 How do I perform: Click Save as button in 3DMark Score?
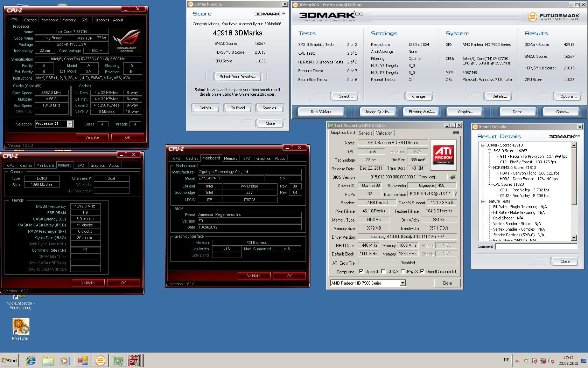click(x=271, y=108)
